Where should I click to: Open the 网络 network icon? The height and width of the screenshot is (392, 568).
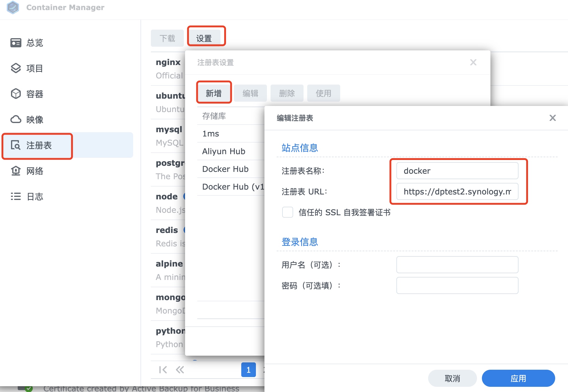tap(16, 171)
